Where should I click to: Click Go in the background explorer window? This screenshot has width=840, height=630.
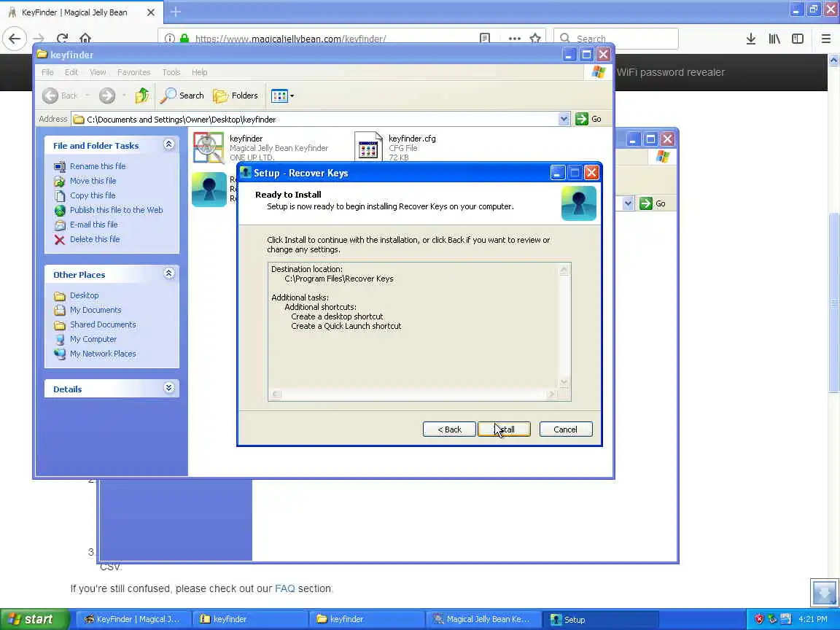(653, 203)
